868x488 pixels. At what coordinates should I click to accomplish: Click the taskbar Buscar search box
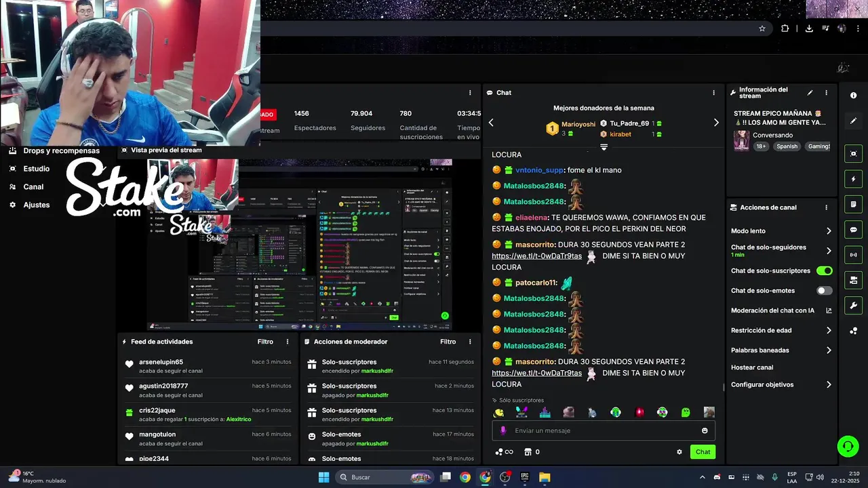(x=385, y=477)
